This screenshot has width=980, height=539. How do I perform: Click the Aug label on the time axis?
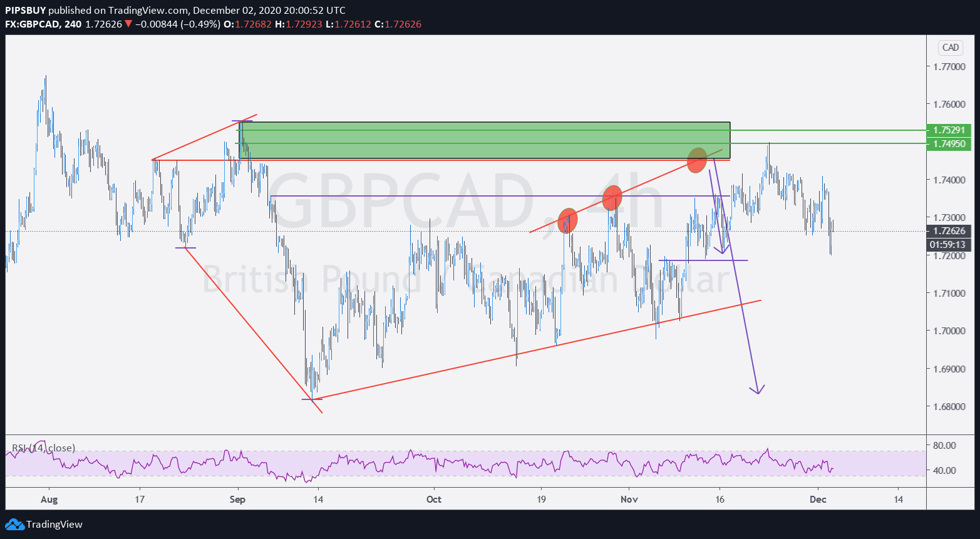(x=48, y=499)
